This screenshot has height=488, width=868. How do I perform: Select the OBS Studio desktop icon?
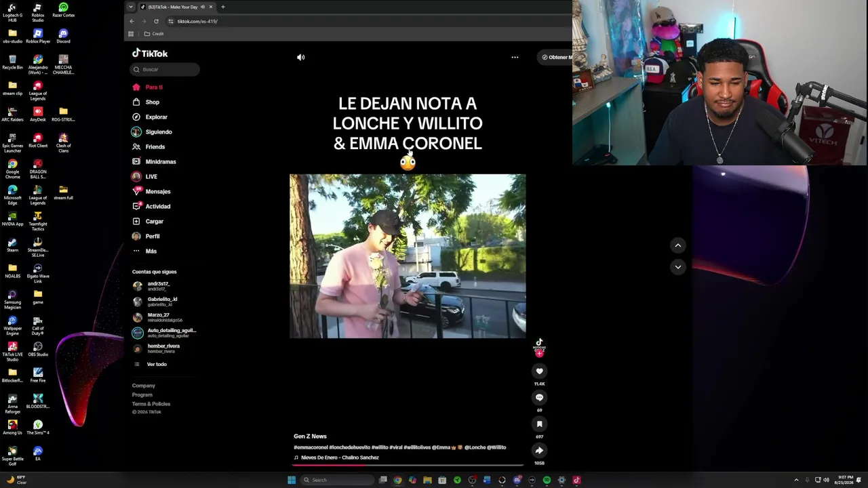click(x=38, y=349)
